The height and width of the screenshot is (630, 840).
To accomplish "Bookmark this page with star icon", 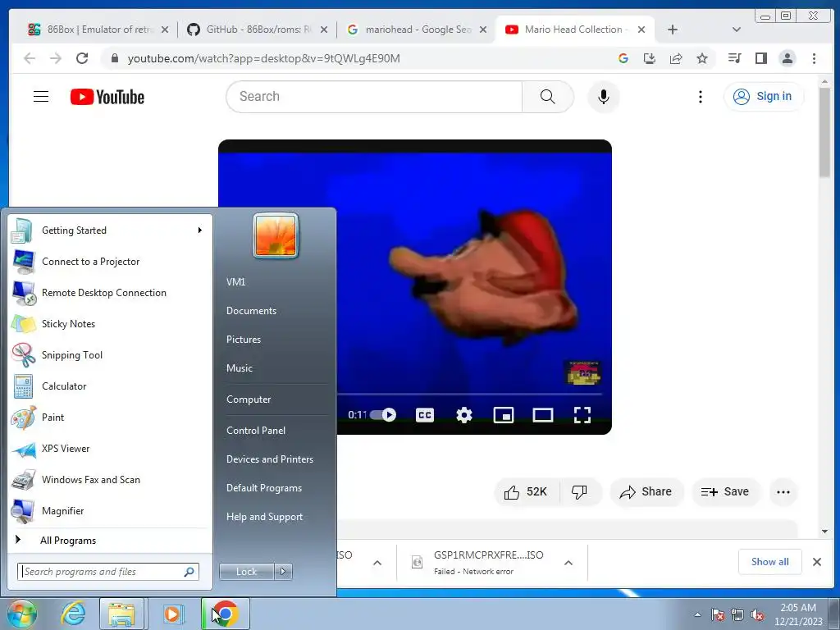I will pos(702,58).
